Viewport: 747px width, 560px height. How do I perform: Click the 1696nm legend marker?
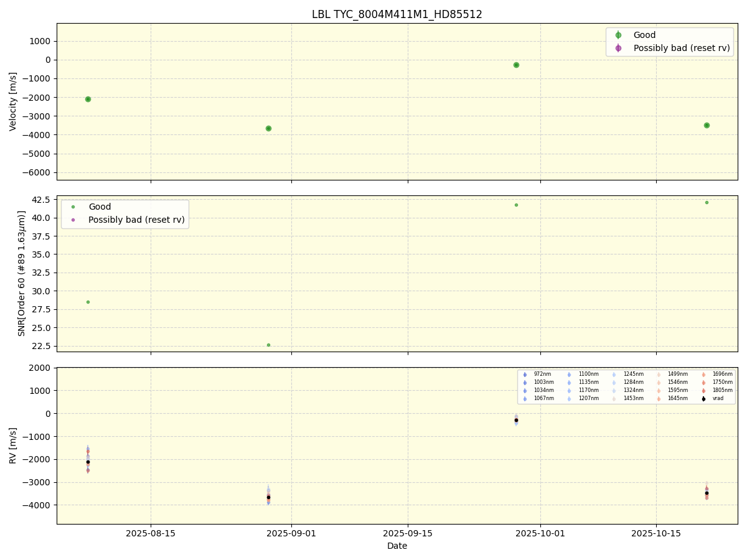(703, 375)
